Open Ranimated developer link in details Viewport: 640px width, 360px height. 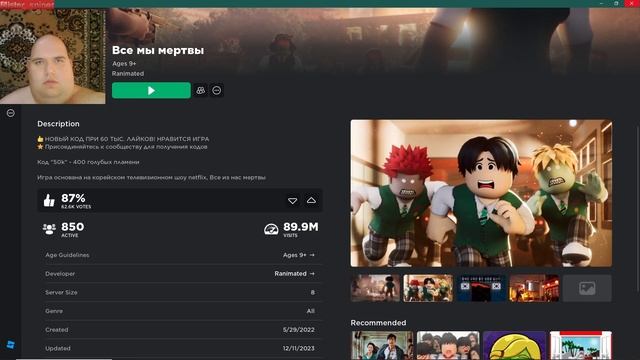[x=294, y=273]
